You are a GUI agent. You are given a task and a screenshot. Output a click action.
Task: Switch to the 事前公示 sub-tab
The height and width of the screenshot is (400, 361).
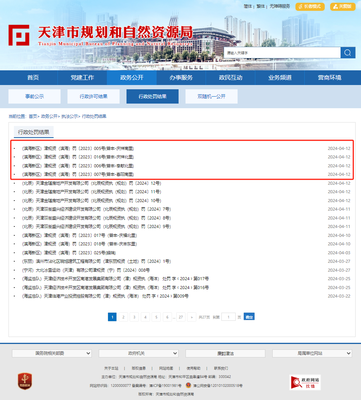[34, 97]
